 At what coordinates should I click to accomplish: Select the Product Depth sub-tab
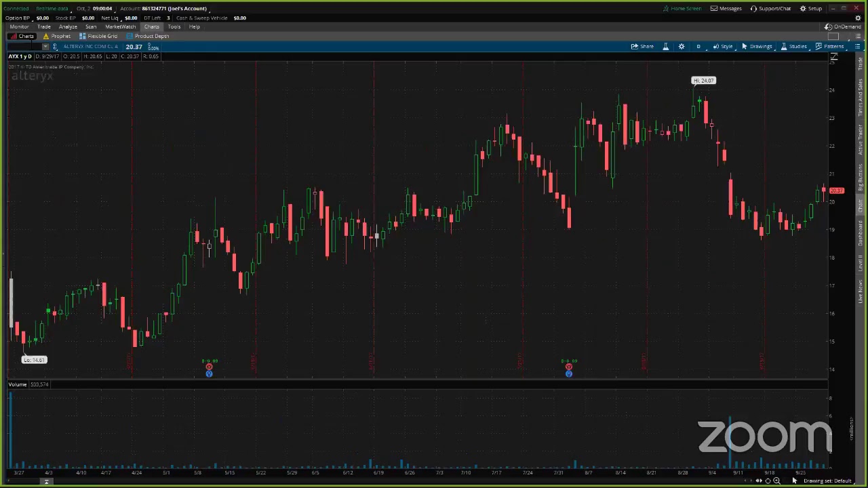coord(148,36)
